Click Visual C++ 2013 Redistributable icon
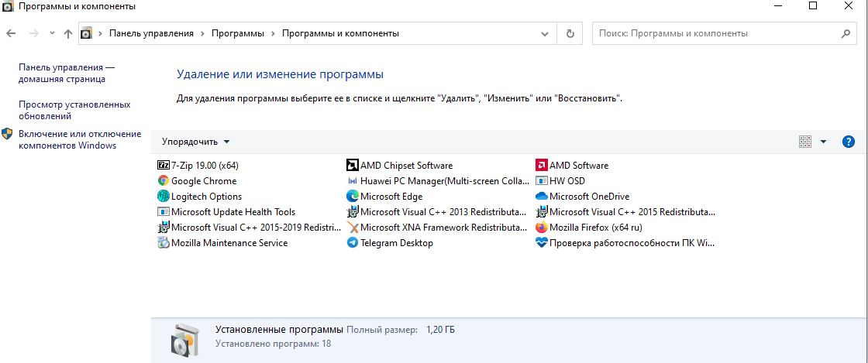 pos(352,211)
